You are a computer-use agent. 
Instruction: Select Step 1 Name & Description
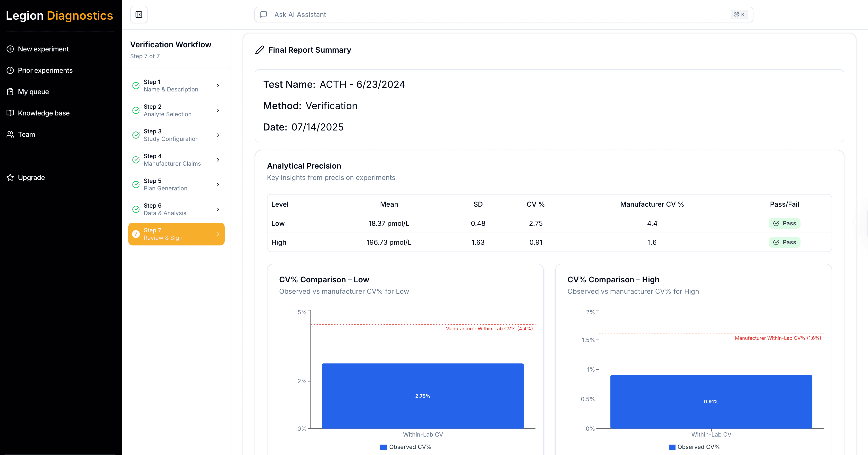[x=176, y=86]
